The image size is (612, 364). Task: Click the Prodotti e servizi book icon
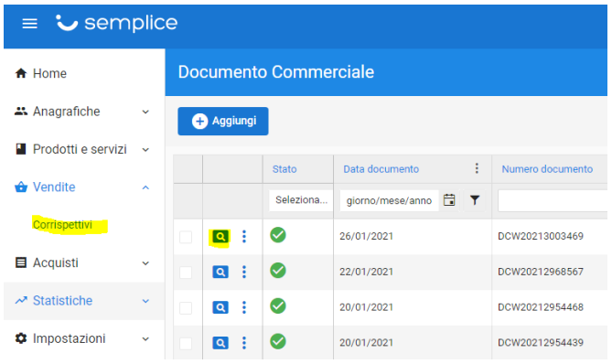[21, 149]
